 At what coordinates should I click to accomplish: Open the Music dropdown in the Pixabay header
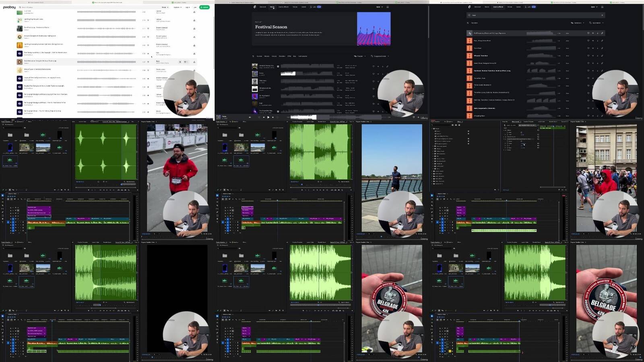(165, 7)
